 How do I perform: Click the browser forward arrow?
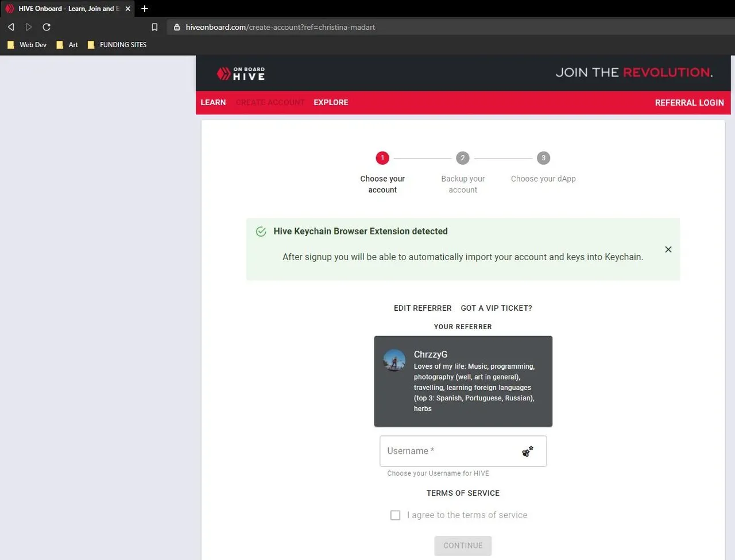29,27
